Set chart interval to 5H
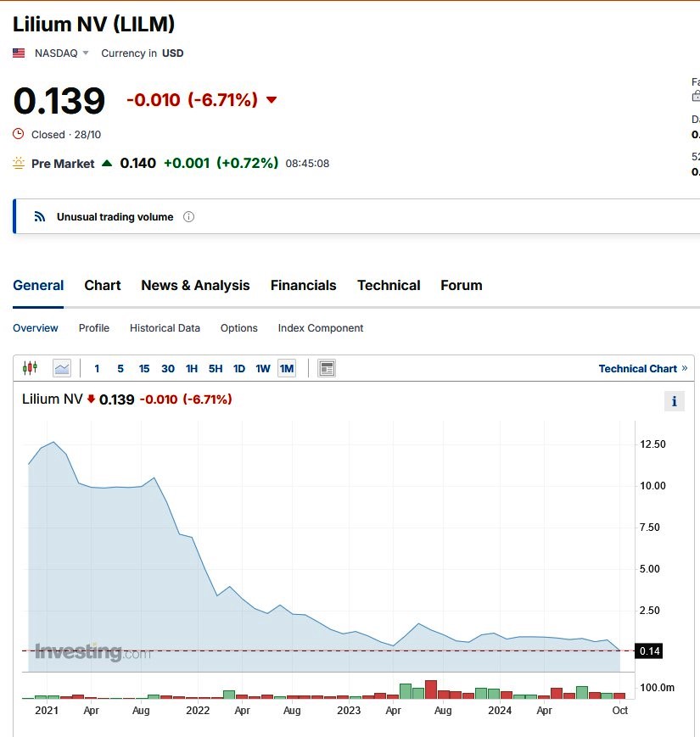 pyautogui.click(x=216, y=368)
